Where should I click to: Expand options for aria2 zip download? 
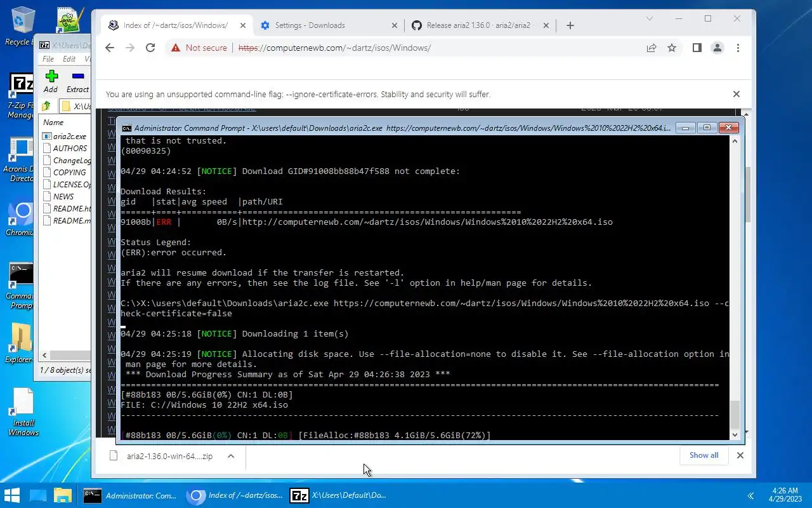point(231,456)
